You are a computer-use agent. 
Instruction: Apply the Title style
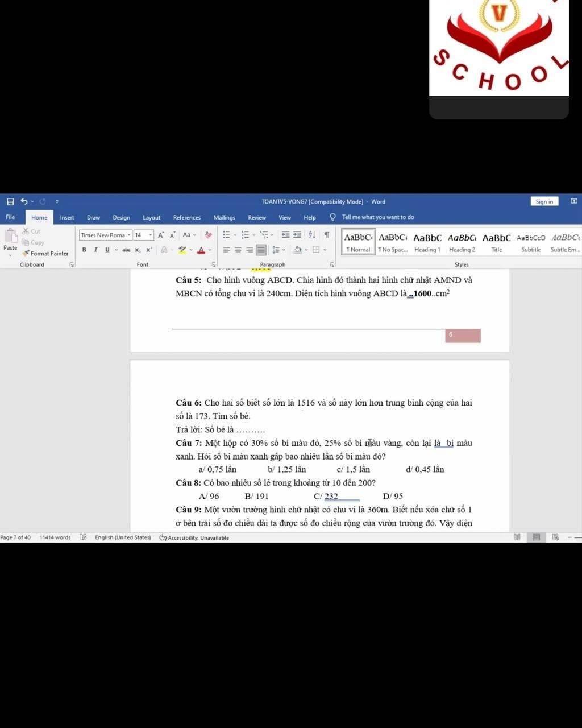click(x=497, y=242)
